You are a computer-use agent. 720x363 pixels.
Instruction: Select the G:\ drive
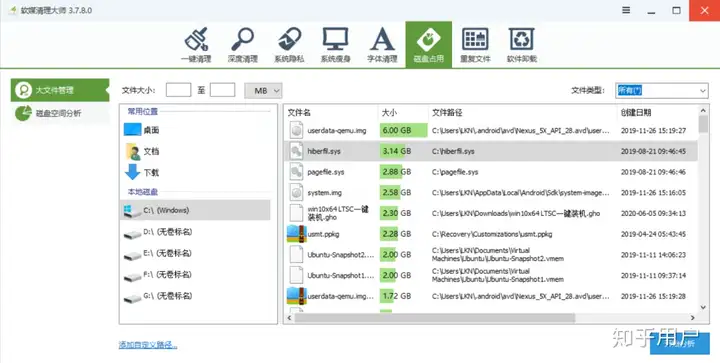195,296
